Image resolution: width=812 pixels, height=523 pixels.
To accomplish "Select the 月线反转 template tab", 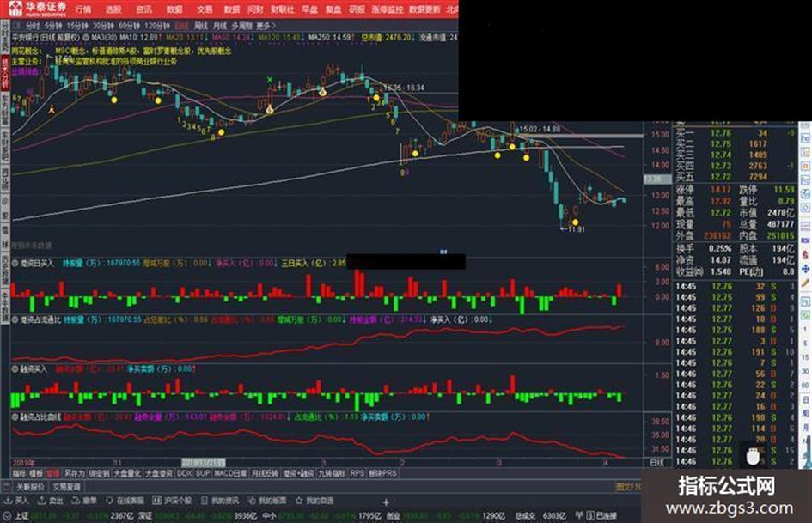I will click(265, 473).
